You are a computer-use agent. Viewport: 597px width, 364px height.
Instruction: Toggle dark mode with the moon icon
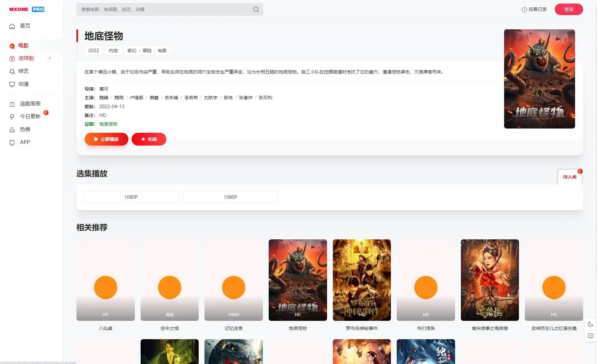591,324
